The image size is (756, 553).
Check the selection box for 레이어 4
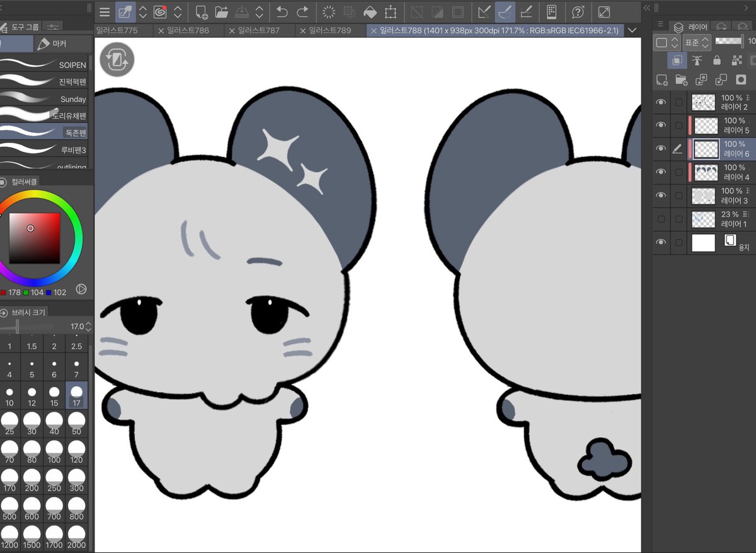pos(679,172)
